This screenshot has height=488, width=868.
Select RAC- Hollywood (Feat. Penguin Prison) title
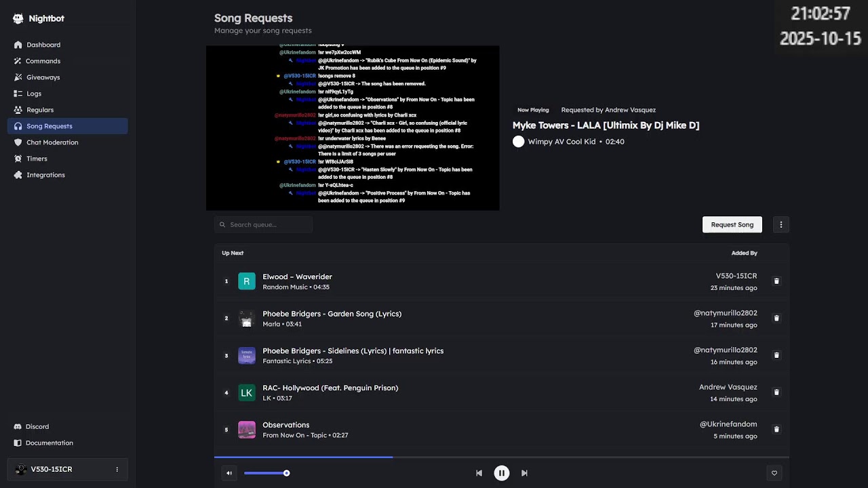(330, 388)
